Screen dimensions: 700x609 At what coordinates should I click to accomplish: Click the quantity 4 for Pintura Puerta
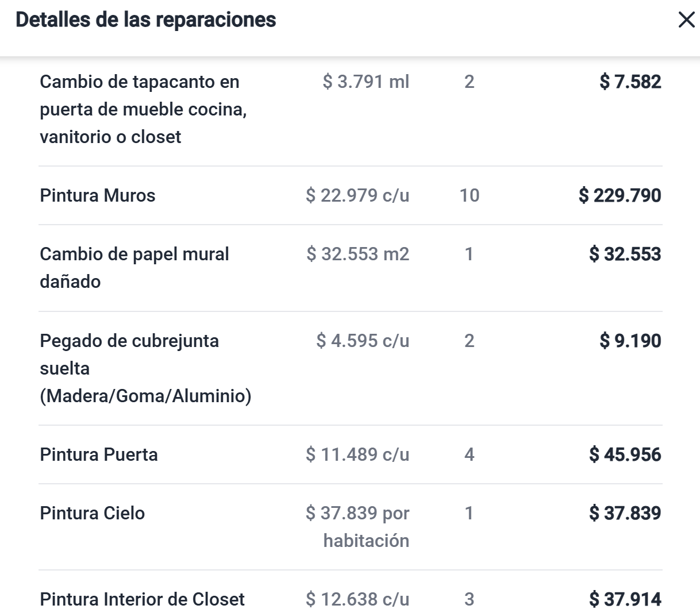click(x=469, y=454)
